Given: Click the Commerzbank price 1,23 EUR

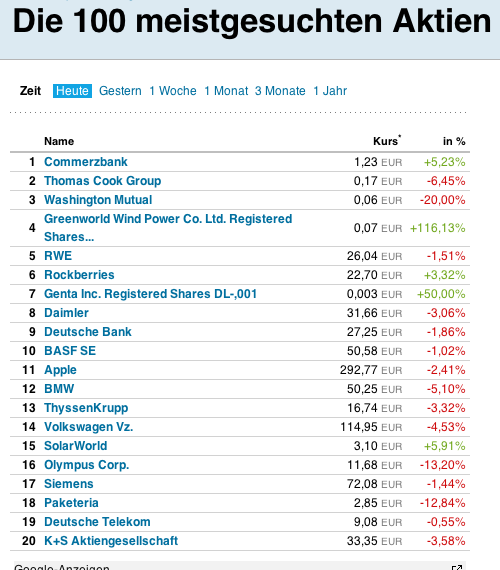Looking at the screenshot, I should tap(378, 162).
